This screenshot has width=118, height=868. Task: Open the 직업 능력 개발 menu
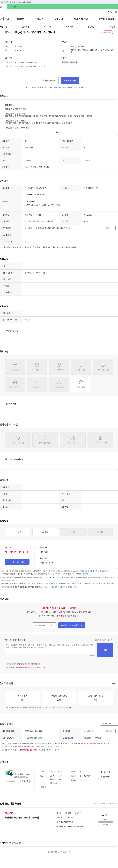[81, 19]
